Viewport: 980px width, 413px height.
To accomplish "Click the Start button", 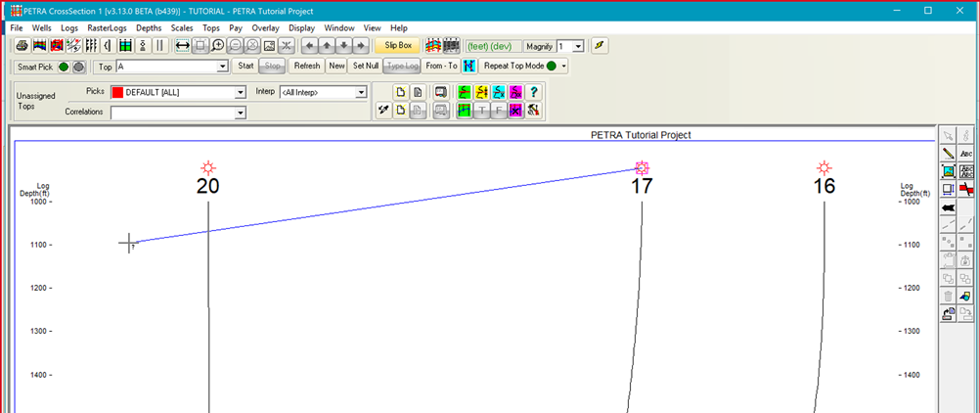I will (x=245, y=66).
